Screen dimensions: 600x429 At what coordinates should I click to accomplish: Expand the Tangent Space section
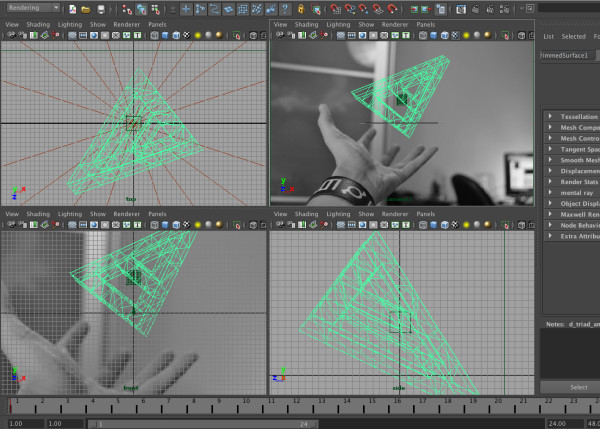coord(572,149)
